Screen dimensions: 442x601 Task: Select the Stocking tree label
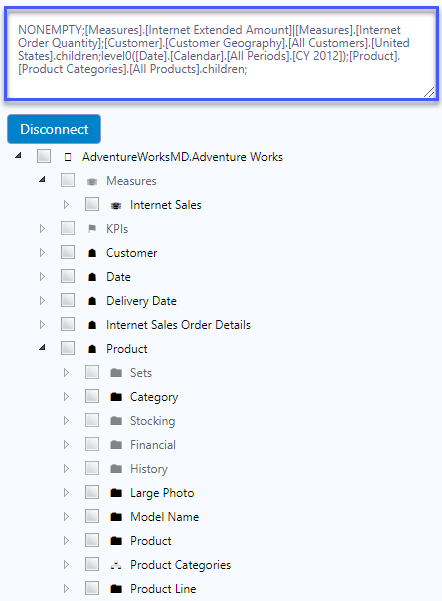[153, 421]
